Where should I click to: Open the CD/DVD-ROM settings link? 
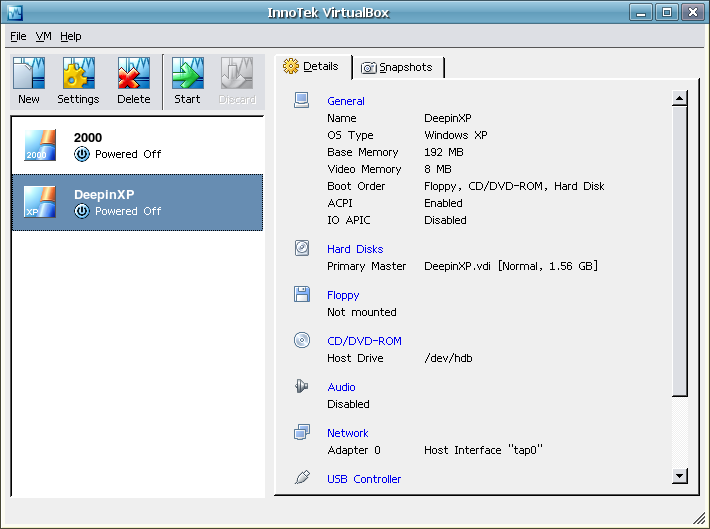pyautogui.click(x=365, y=341)
